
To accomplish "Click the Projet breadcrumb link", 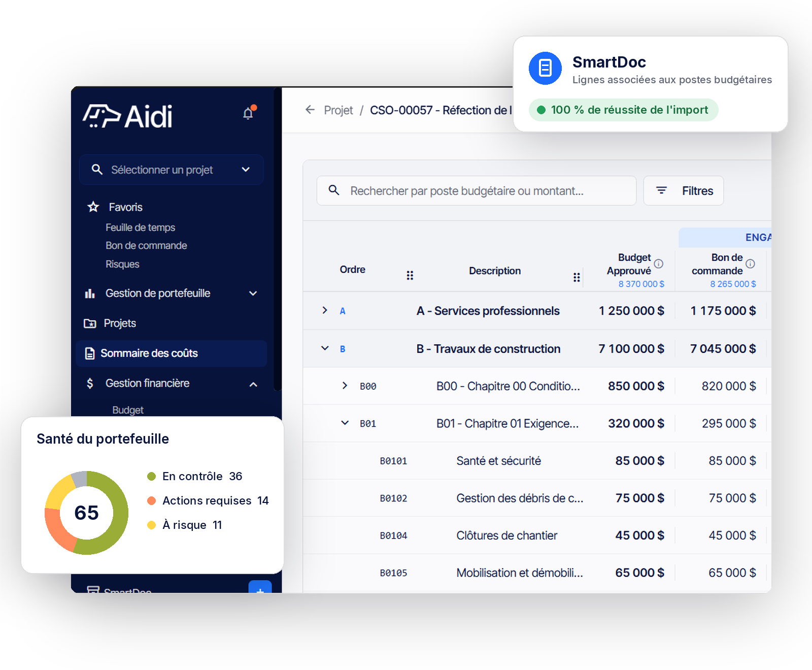I will coord(339,110).
